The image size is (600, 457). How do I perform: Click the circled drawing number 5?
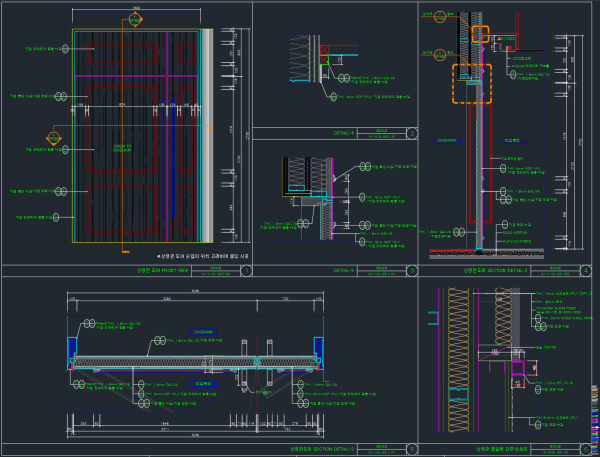[412, 449]
